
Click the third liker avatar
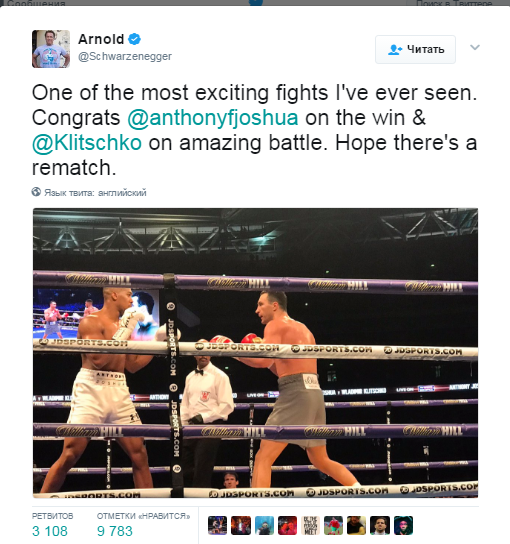(264, 525)
